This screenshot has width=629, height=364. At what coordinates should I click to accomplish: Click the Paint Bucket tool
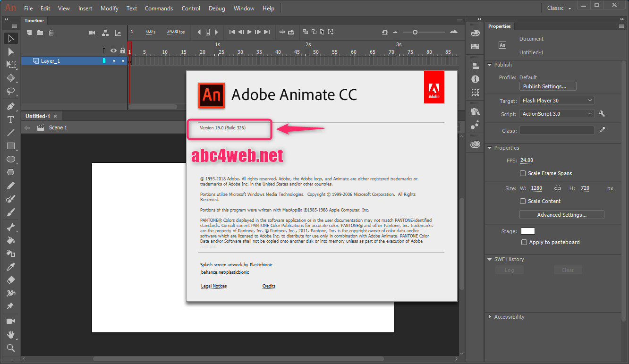coord(10,240)
